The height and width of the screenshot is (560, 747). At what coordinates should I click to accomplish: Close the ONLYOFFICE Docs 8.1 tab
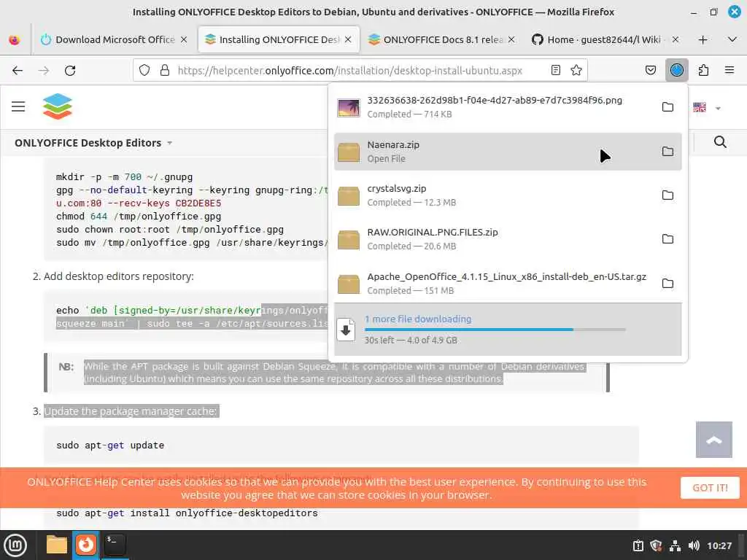point(511,40)
